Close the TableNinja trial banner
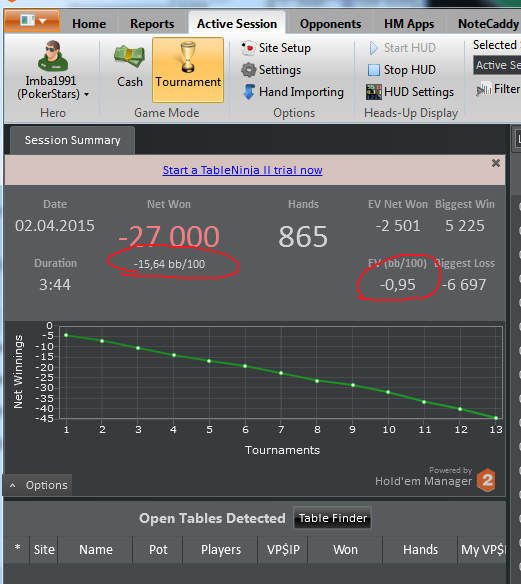The width and height of the screenshot is (521, 584). pos(496,163)
